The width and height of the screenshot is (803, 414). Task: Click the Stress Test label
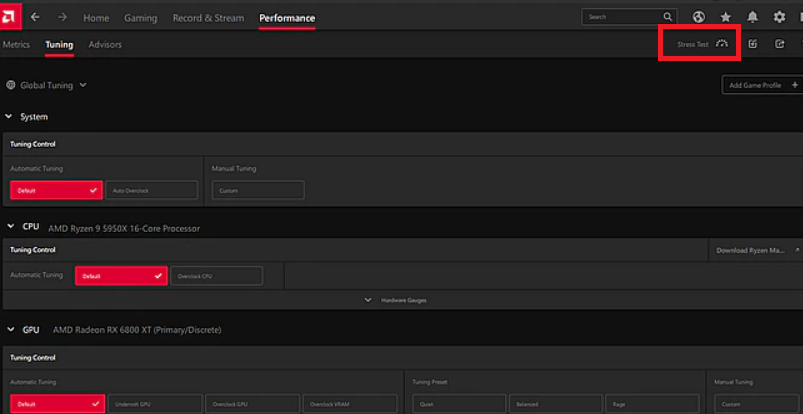tap(693, 45)
